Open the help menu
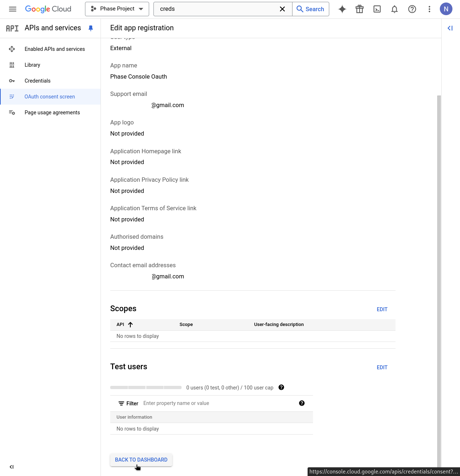460x476 pixels. coord(412,9)
